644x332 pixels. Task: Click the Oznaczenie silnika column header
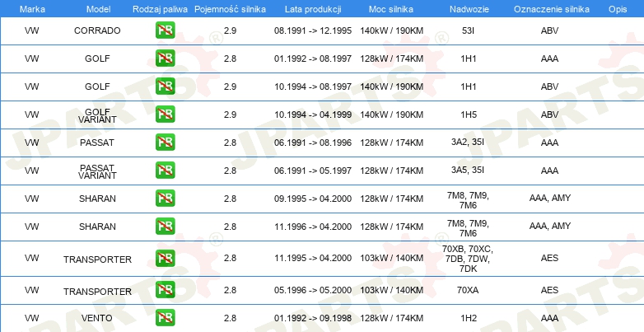[x=552, y=9]
